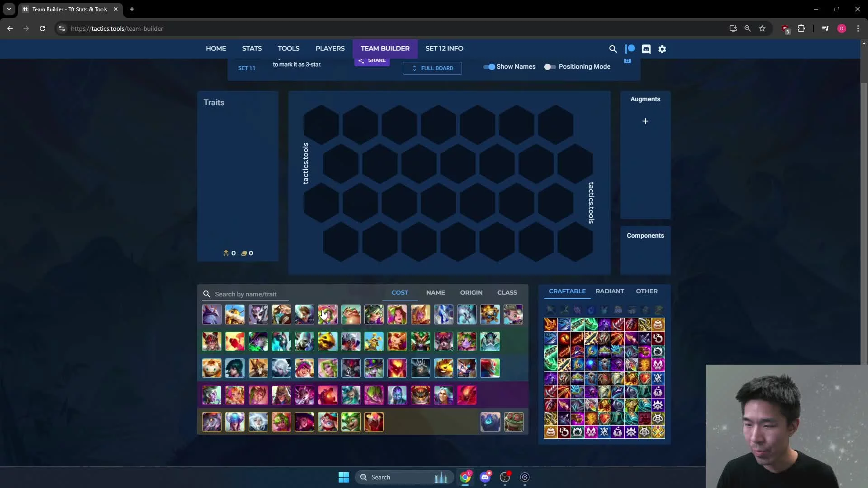The width and height of the screenshot is (868, 488).
Task: Open site settings gear icon
Action: pos(662,49)
